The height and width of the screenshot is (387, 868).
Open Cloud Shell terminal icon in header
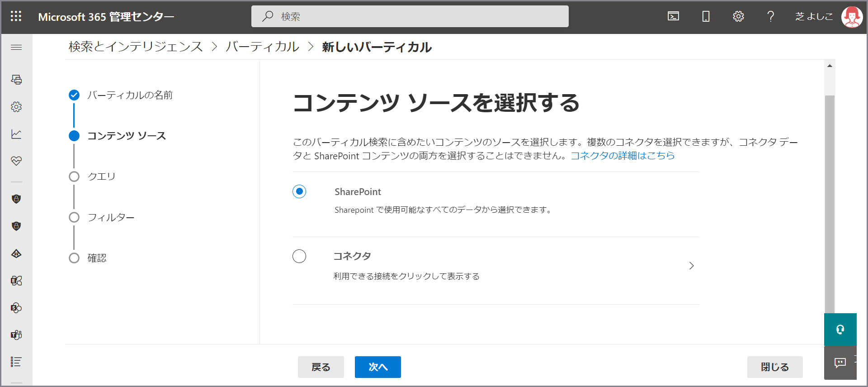coord(673,16)
